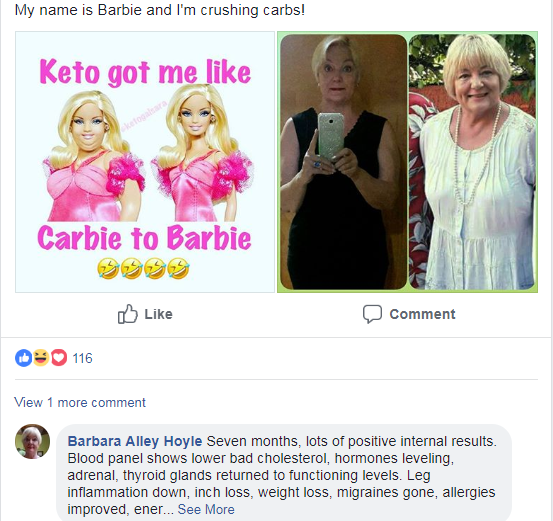Click Barbara's comment text about blood panel

pyautogui.click(x=281, y=475)
